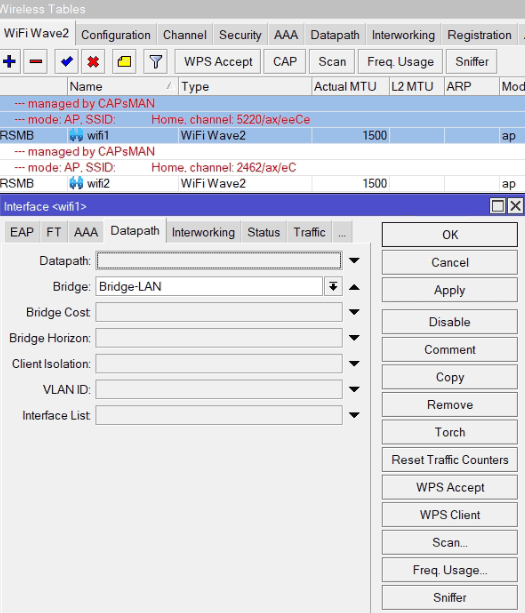Open the top Interworking tab

tap(403, 35)
